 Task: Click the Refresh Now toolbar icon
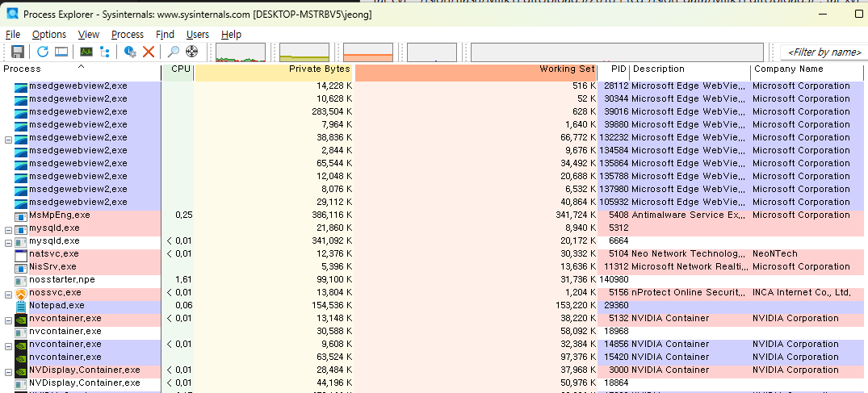pyautogui.click(x=43, y=52)
